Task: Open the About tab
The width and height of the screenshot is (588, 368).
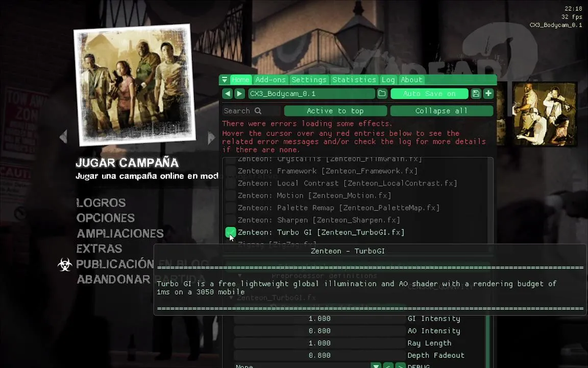Action: 411,80
